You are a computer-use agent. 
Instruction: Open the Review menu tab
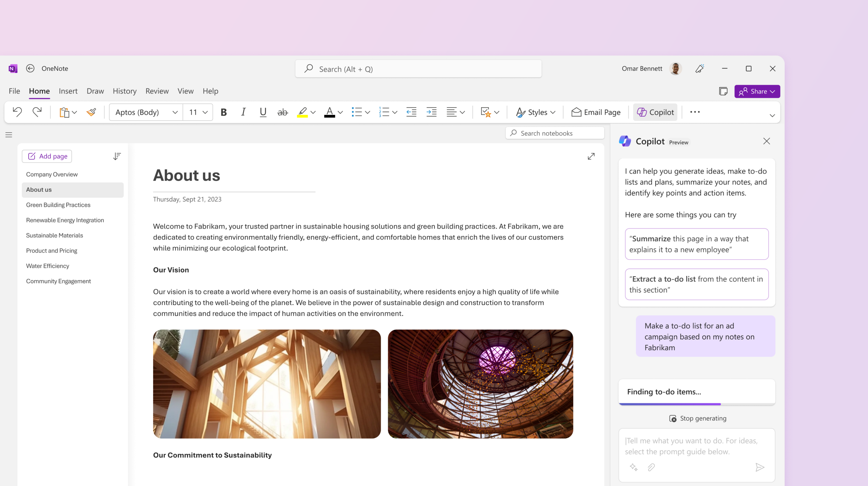click(x=157, y=91)
